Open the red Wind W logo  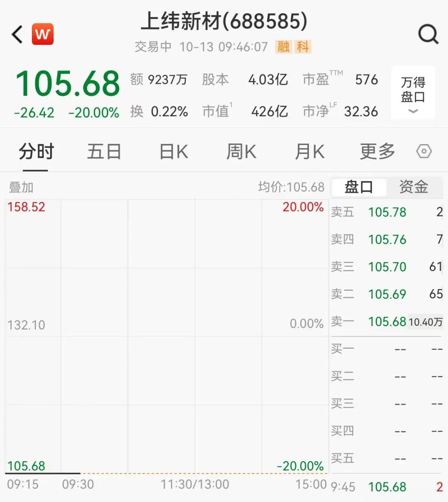tap(43, 34)
